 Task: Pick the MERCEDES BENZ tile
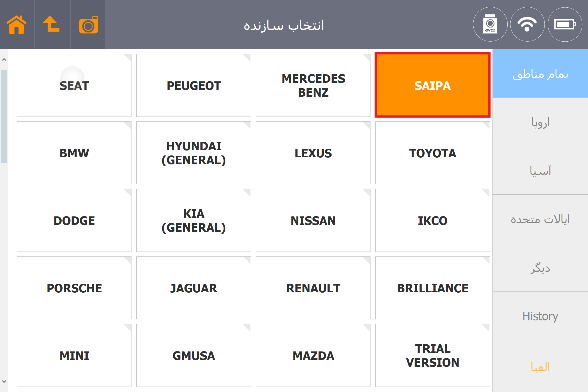[313, 85]
